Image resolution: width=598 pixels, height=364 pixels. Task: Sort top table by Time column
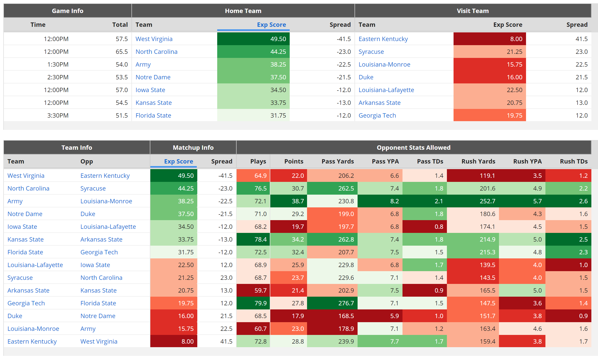pos(38,25)
